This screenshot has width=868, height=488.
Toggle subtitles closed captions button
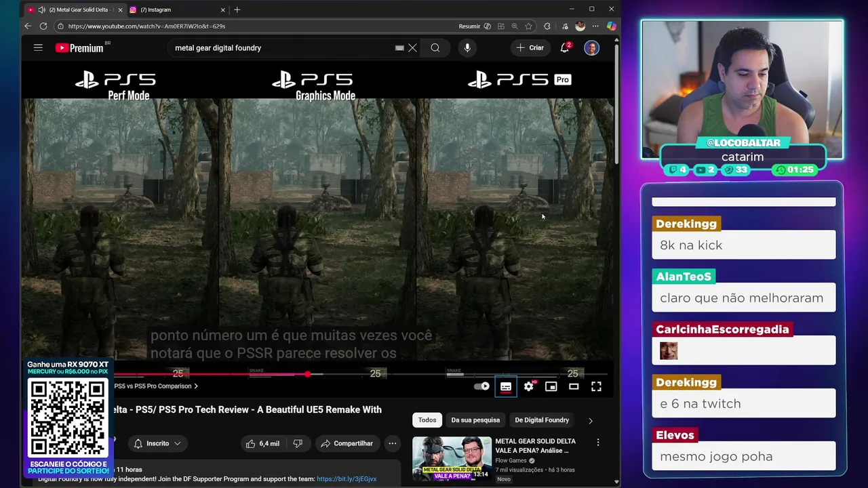[506, 386]
